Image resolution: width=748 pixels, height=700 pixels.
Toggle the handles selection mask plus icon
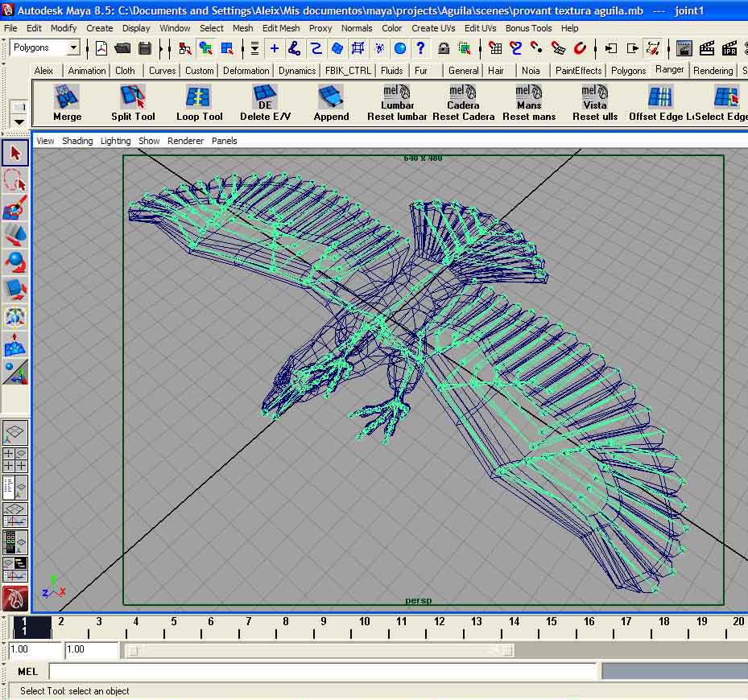tap(275, 48)
